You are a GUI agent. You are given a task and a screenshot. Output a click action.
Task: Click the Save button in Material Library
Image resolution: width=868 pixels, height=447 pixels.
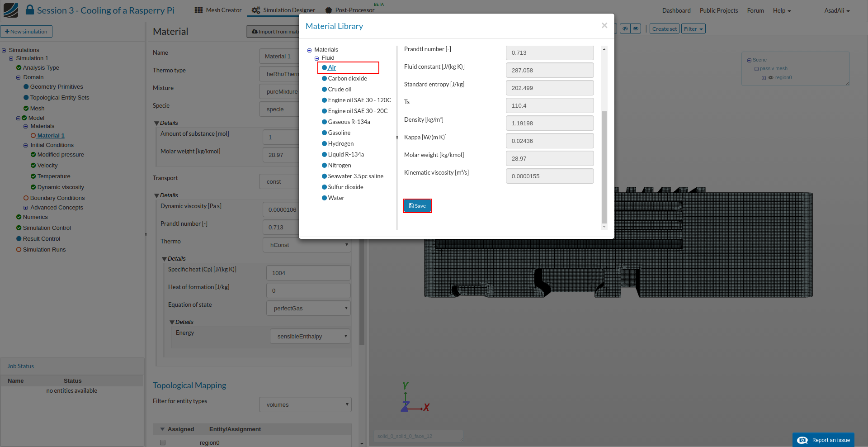pos(417,206)
